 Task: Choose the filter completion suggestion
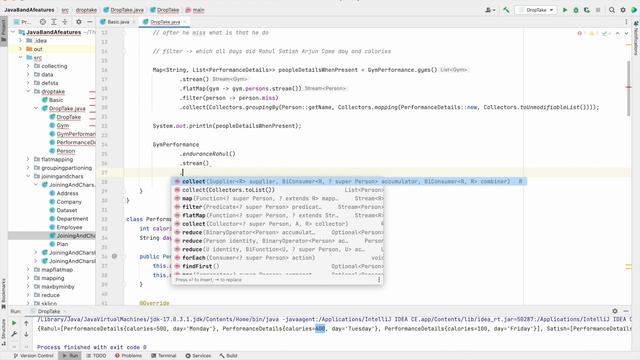click(278, 207)
